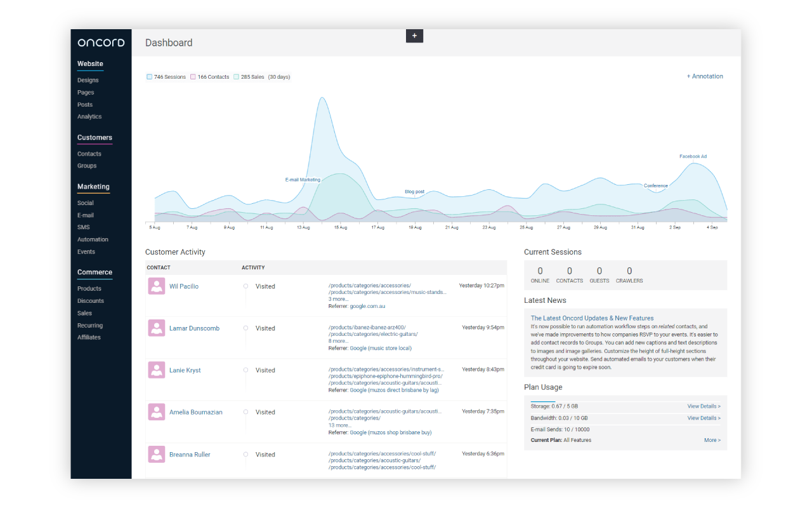Toggle the Contacts series in chart legend
This screenshot has height=508, width=812.
[210, 77]
